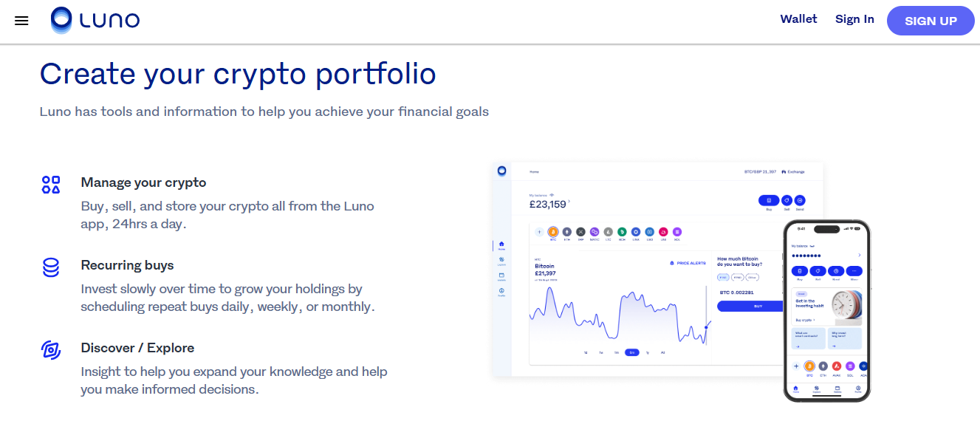Click round Buy icon in dashboard mockup
This screenshot has height=438, width=980.
(x=769, y=200)
